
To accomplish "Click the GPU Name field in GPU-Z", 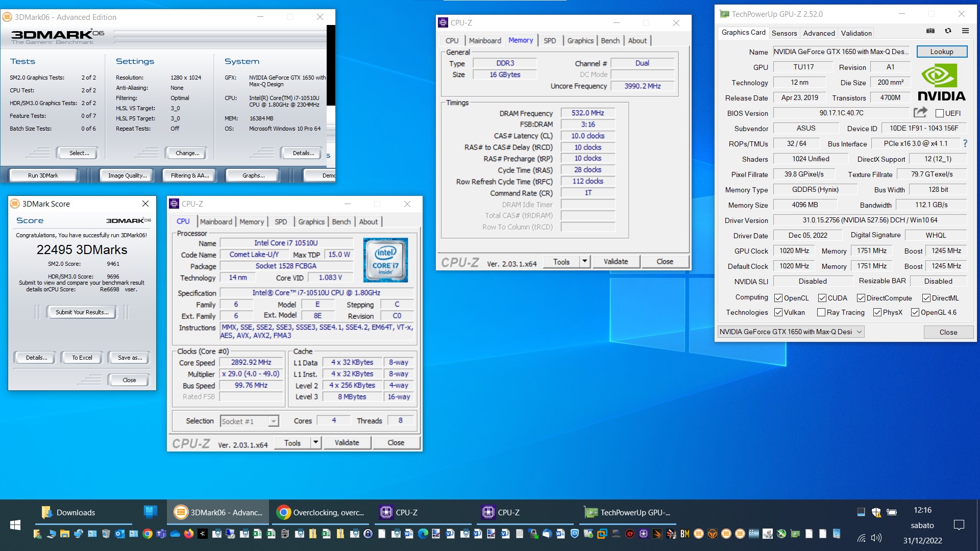I will (842, 52).
